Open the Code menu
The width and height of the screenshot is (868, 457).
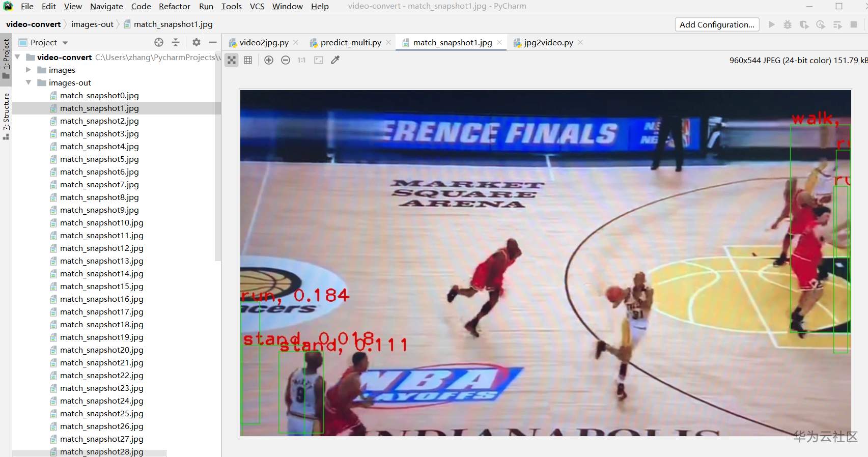tap(141, 7)
